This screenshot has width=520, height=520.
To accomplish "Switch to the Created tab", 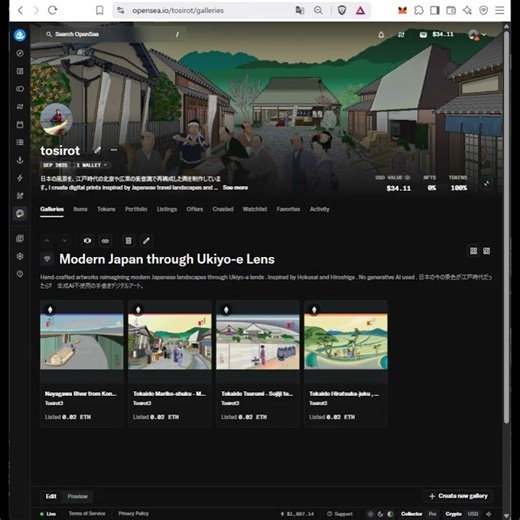I will pyautogui.click(x=223, y=209).
